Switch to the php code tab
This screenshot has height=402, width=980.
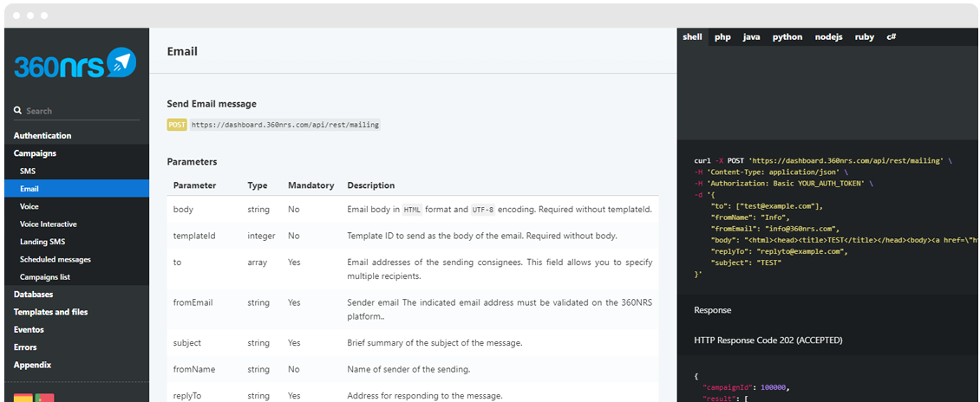point(722,37)
